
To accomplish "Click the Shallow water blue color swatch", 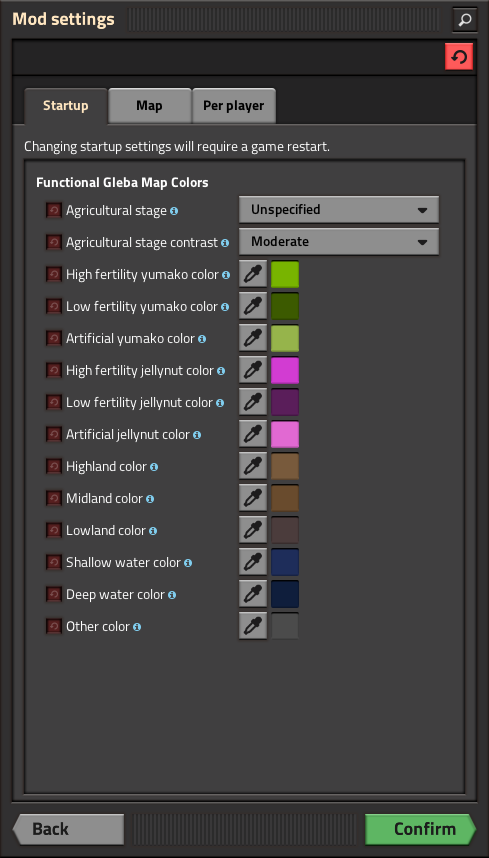I will [285, 563].
